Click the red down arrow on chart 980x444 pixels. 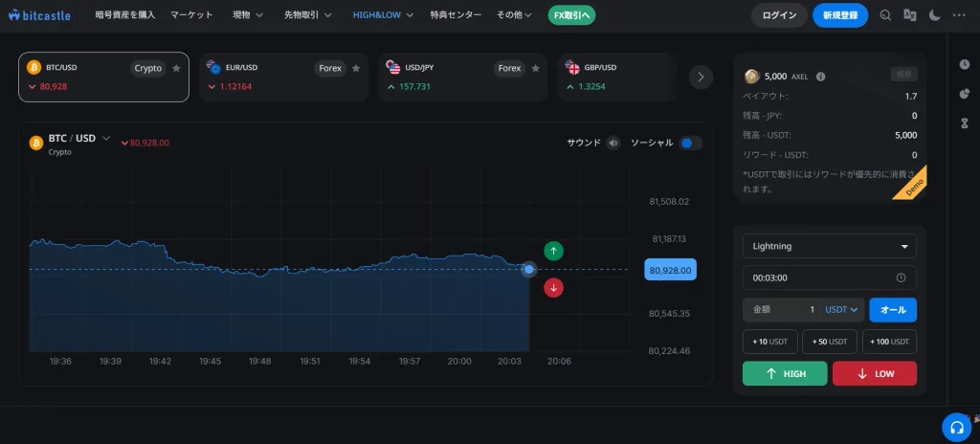click(x=553, y=288)
